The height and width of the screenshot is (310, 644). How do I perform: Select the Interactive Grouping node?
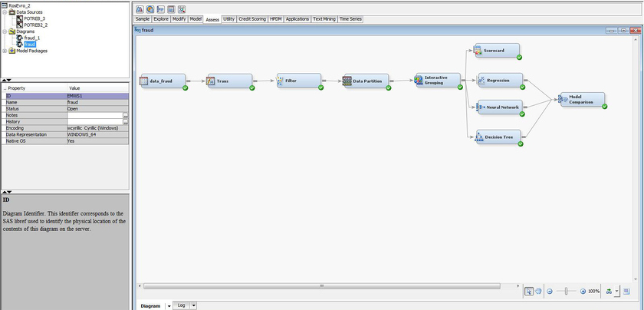[x=437, y=80]
